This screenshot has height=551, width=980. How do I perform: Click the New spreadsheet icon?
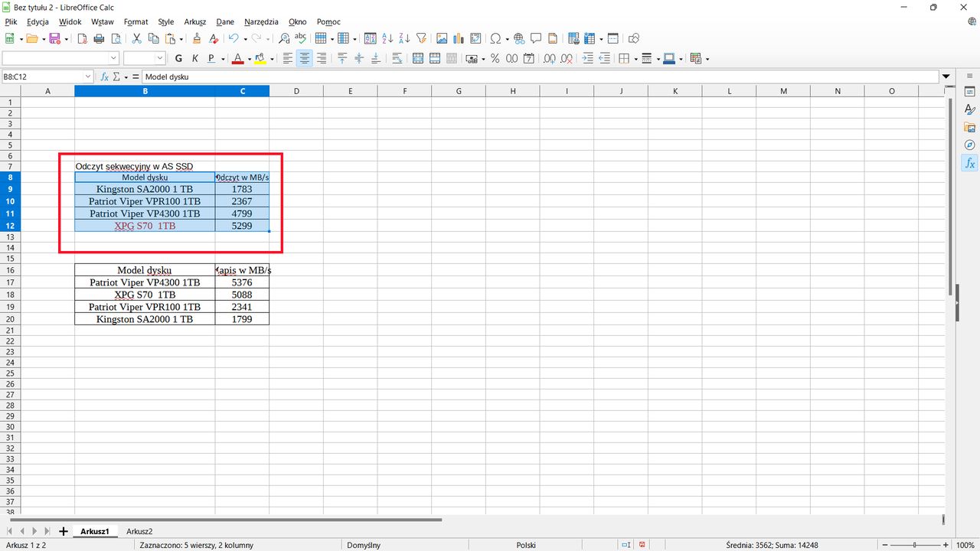click(10, 38)
